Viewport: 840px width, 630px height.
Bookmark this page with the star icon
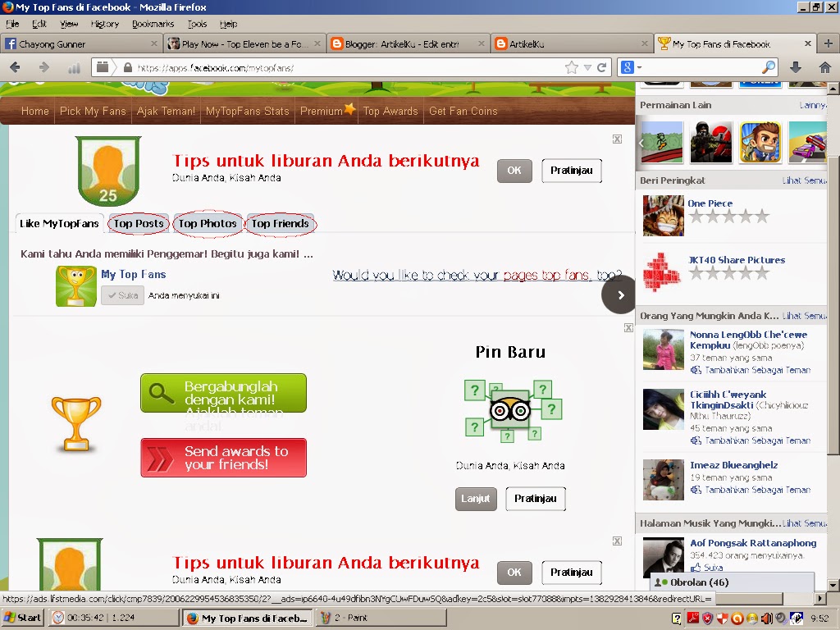point(572,67)
